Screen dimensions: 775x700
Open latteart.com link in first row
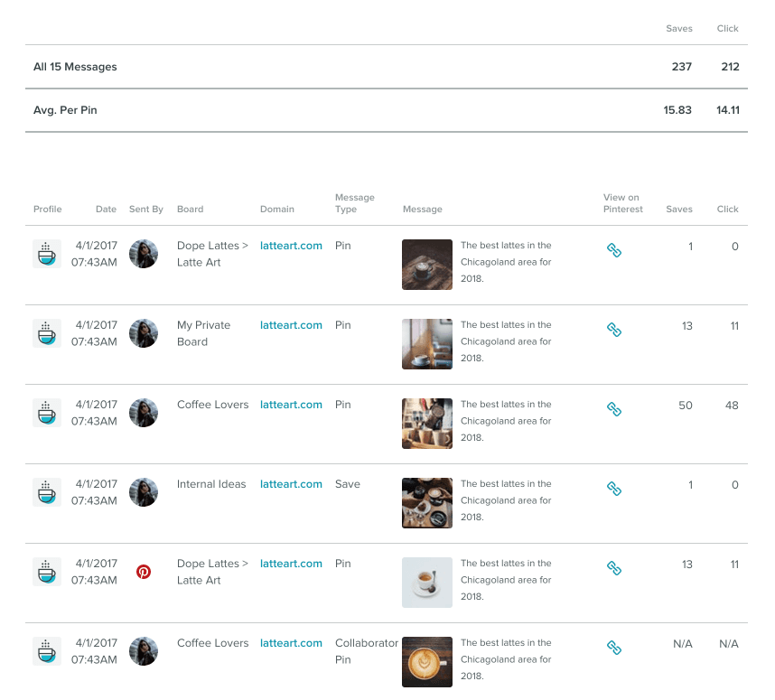click(x=291, y=246)
